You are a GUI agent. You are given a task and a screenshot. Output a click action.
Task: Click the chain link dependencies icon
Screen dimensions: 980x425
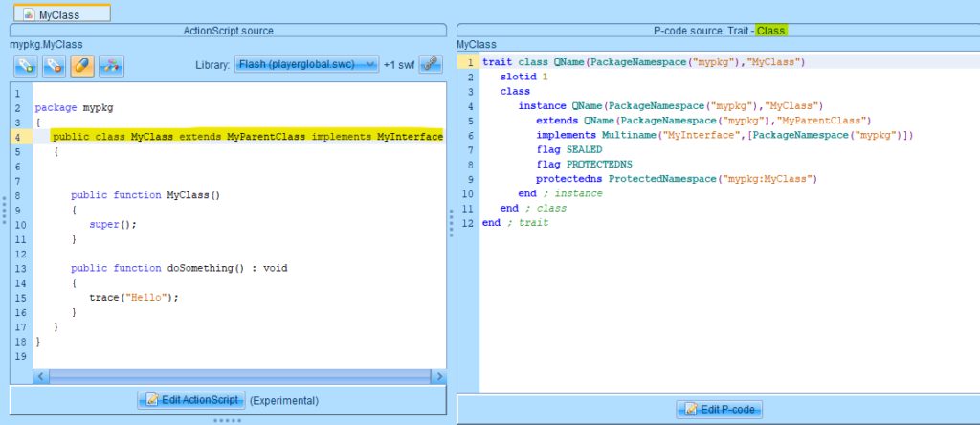(431, 64)
